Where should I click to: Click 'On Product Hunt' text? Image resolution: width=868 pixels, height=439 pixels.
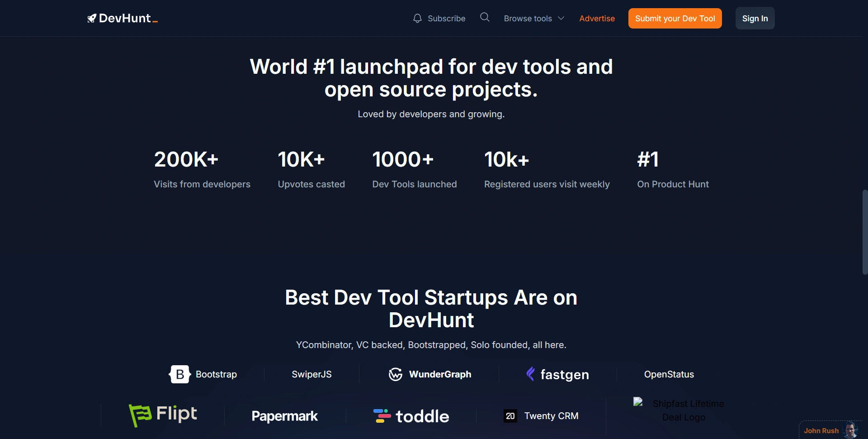coord(673,184)
